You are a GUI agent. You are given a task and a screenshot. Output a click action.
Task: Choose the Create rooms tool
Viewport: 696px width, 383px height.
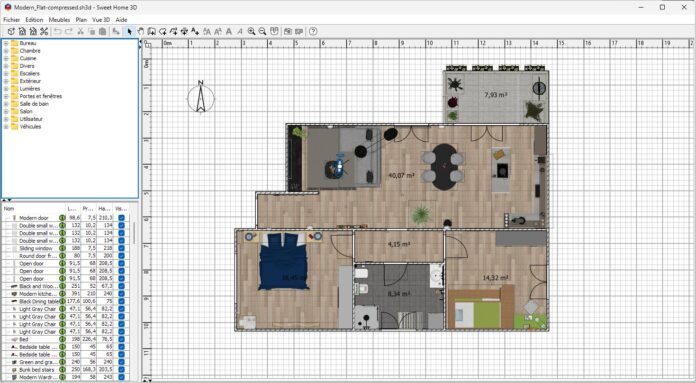[162, 31]
